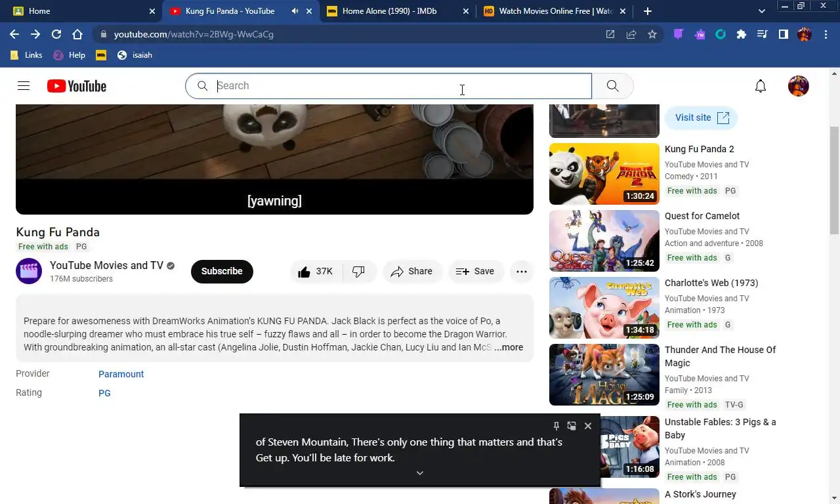This screenshot has width=840, height=504.
Task: Open YouTube notifications bell
Action: click(x=761, y=86)
